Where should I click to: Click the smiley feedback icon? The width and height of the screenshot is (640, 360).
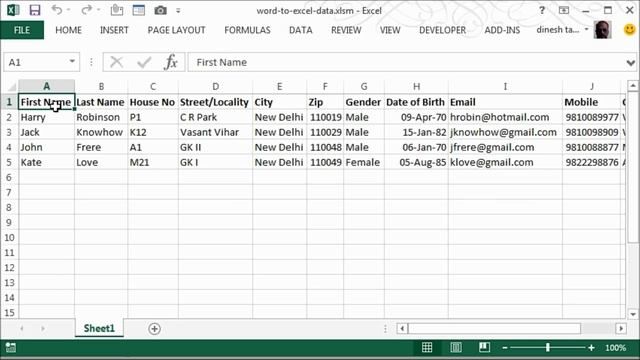click(629, 29)
